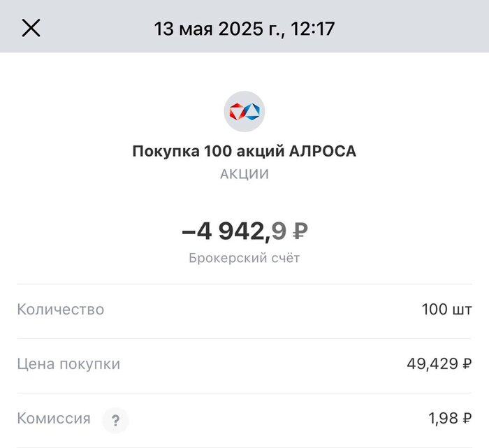Tap the commission help question mark
The image size is (489, 448).
click(x=115, y=421)
